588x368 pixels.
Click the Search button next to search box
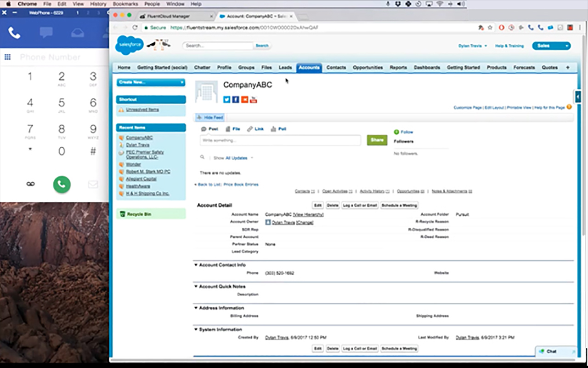point(262,46)
